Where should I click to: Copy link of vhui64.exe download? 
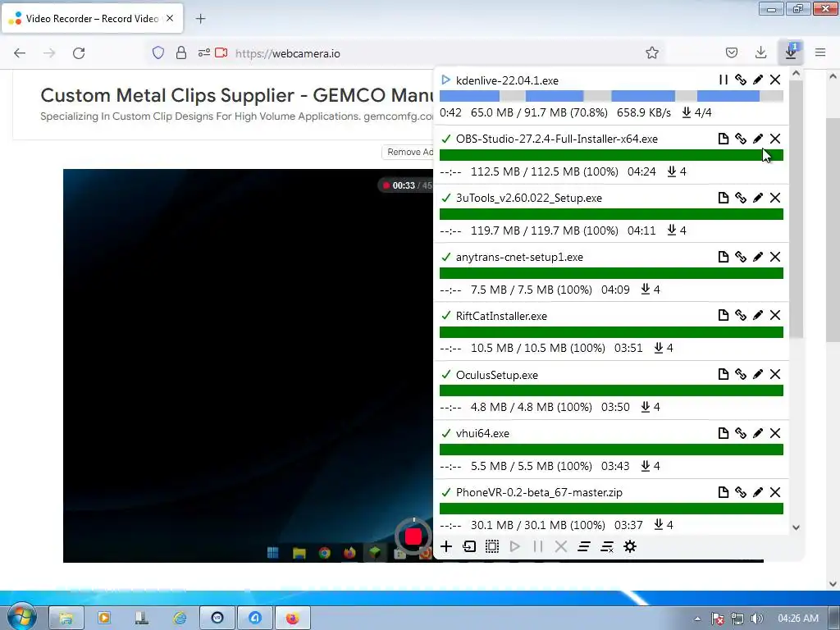[741, 433]
